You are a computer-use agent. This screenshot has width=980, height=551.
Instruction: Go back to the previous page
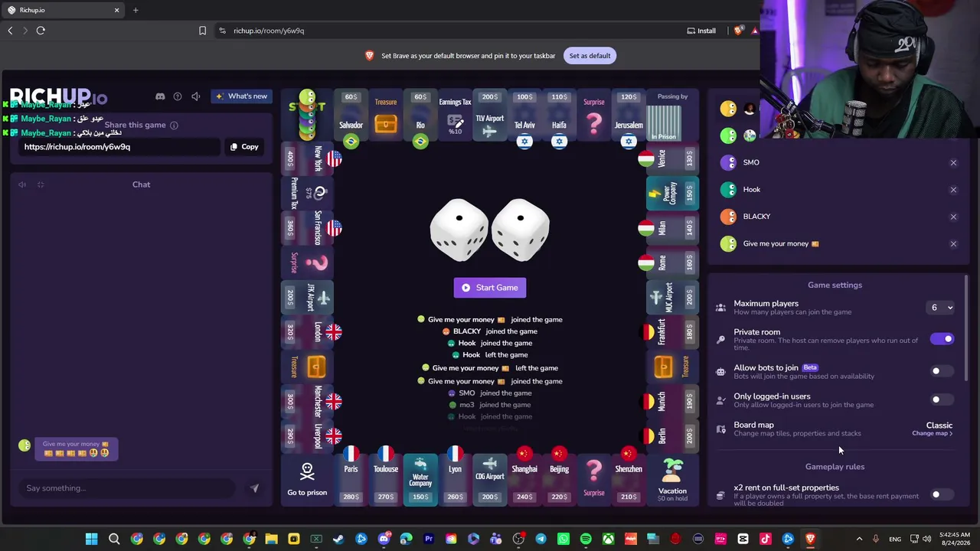10,31
